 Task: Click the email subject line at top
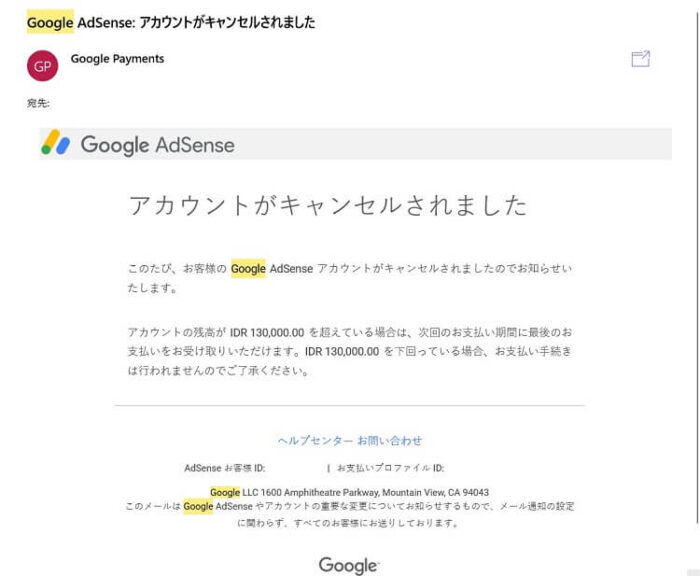(171, 22)
